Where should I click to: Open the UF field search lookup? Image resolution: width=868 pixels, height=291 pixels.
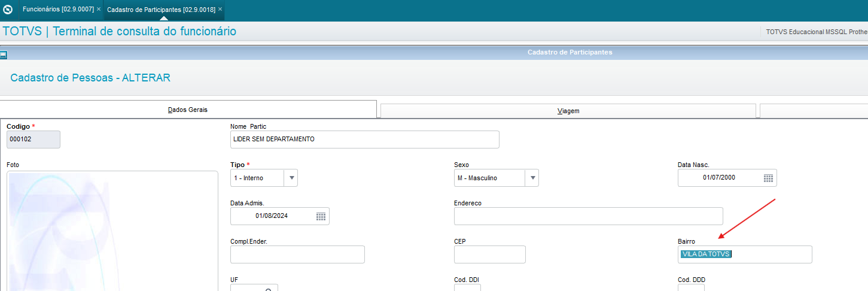[x=269, y=290]
